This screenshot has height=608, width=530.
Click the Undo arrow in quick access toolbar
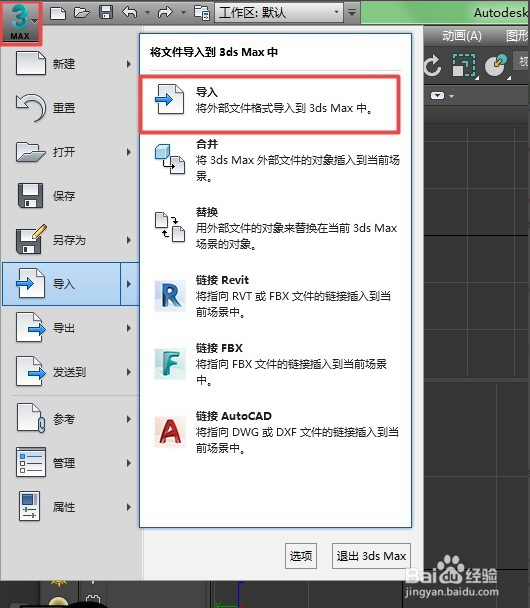[130, 12]
